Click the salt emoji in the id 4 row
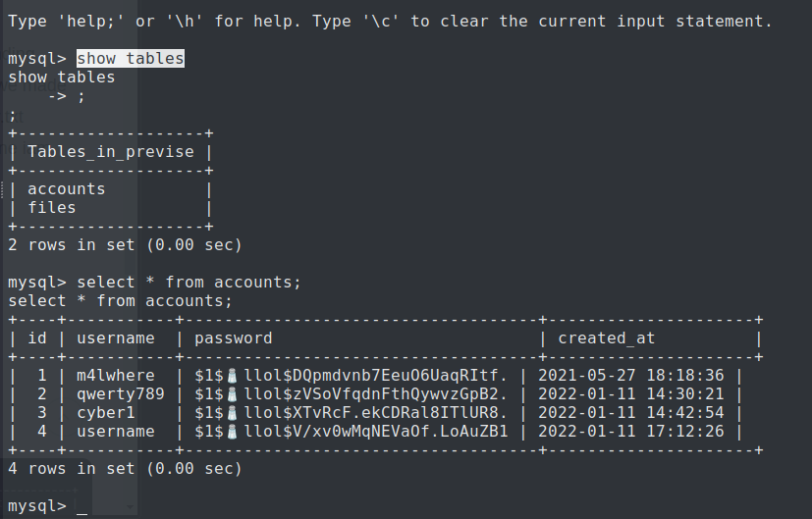The image size is (812, 519). tap(233, 432)
